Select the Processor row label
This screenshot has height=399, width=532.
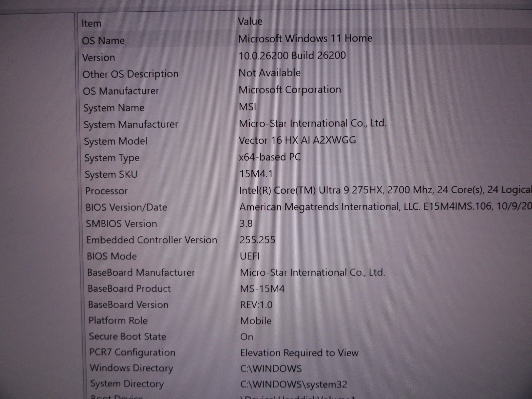point(106,191)
